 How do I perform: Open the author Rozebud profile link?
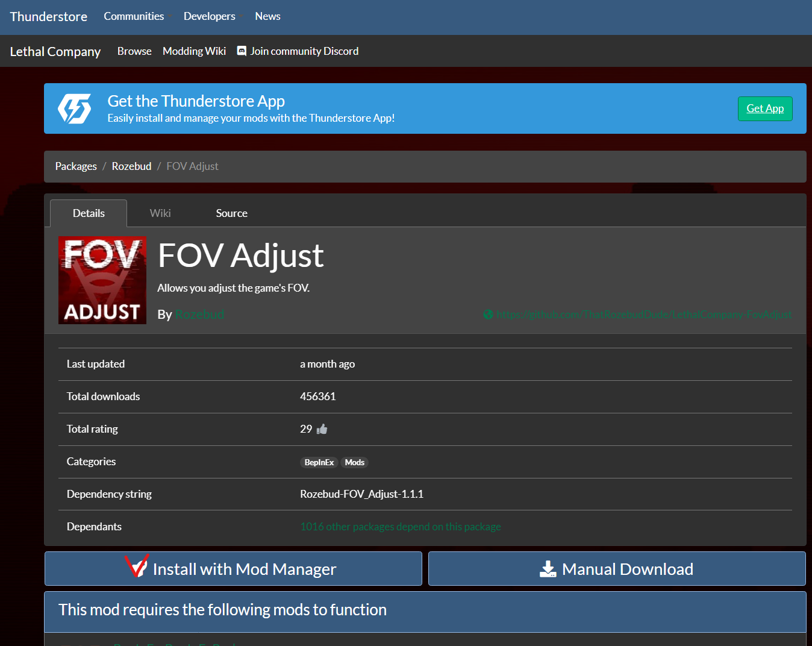click(199, 315)
